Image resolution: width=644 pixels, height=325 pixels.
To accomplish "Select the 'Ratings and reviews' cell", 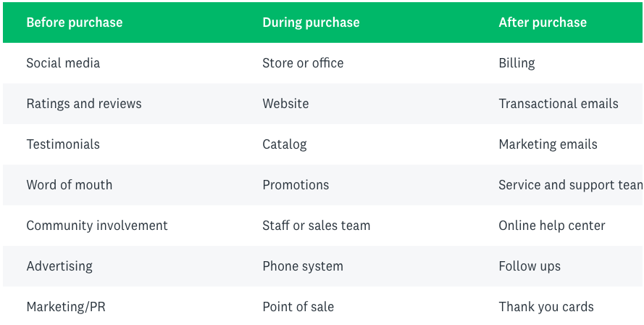I will point(84,104).
